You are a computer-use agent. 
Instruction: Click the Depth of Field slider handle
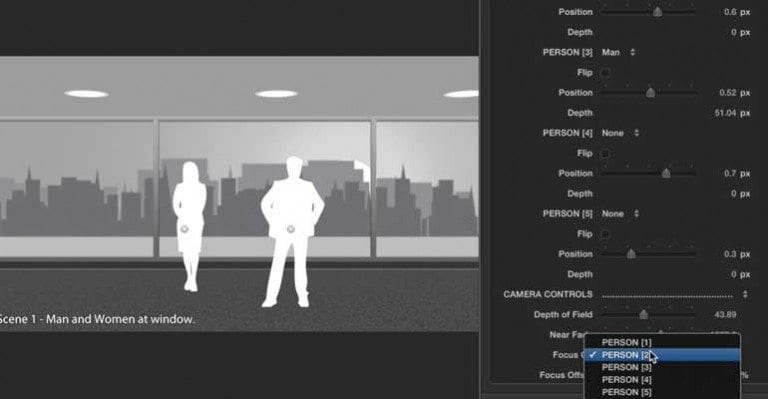coord(644,315)
